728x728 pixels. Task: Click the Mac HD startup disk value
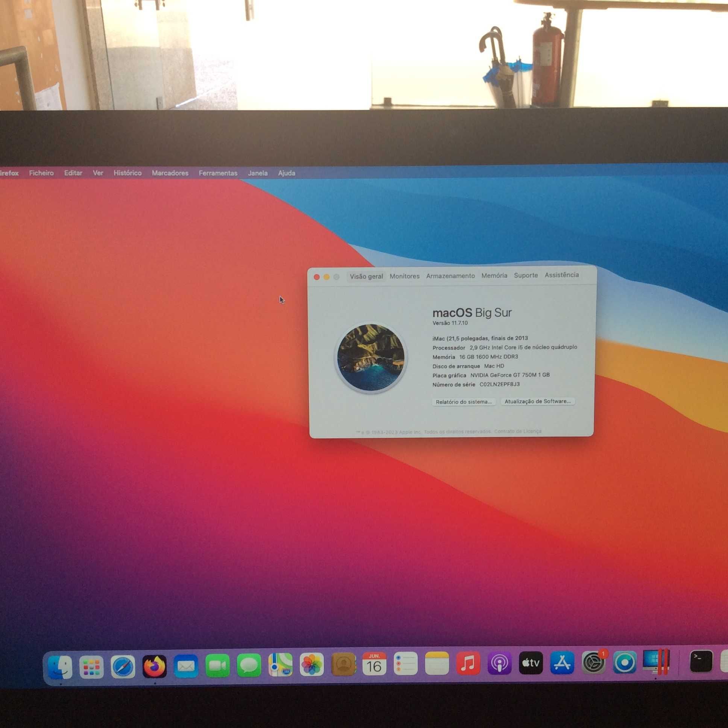494,366
